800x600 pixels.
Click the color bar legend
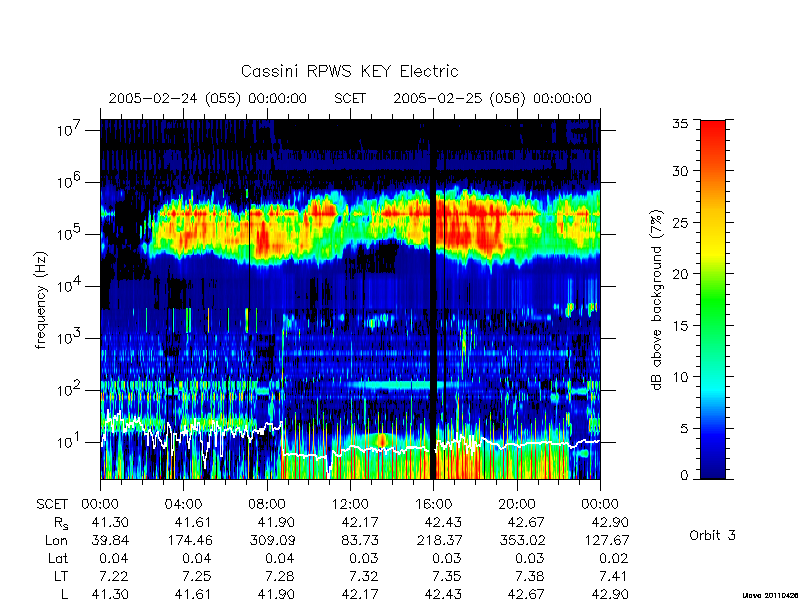coord(713,299)
